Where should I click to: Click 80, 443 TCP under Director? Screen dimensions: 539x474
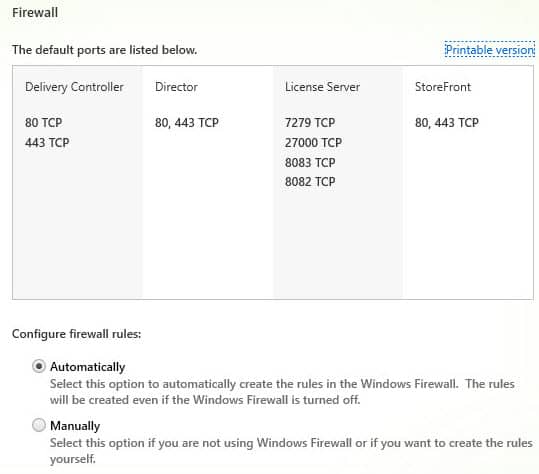187,123
